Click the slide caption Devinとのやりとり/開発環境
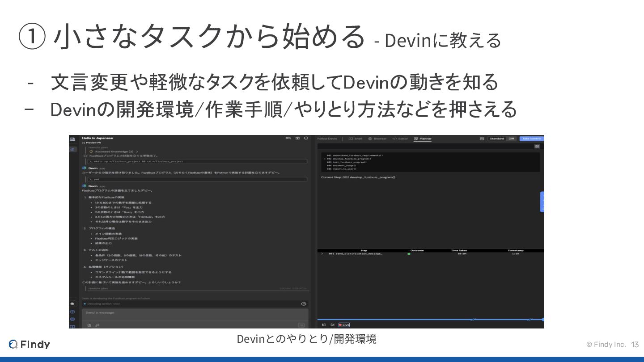This screenshot has width=644, height=362. point(306,339)
